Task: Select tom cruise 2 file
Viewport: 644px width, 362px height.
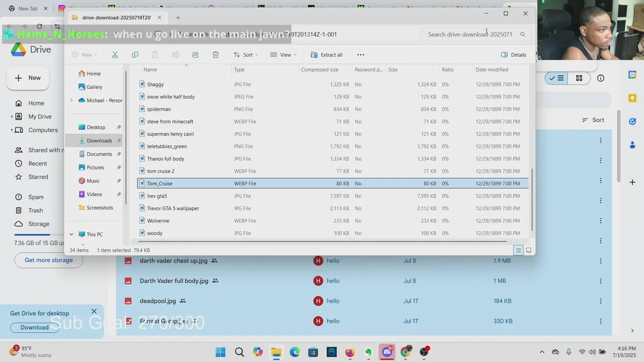Action: point(333,171)
